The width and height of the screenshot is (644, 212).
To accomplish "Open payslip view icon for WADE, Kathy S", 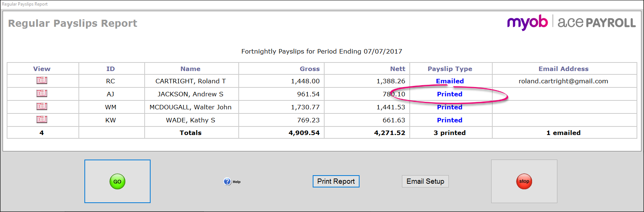I will (x=42, y=119).
